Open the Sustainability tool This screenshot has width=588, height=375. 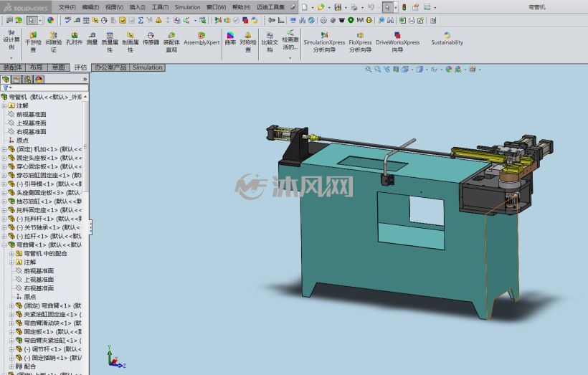pyautogui.click(x=447, y=39)
